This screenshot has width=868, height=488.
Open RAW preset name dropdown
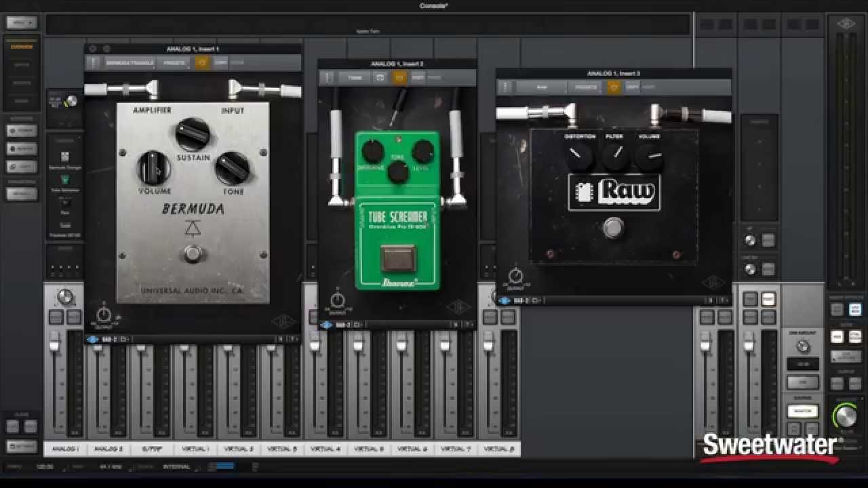(x=541, y=87)
